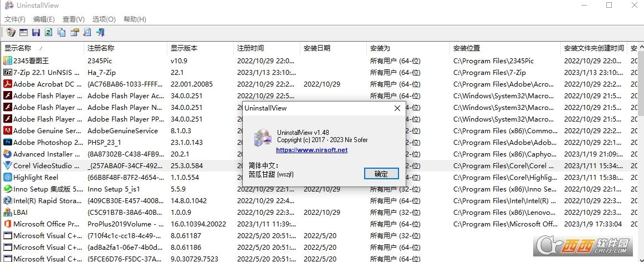The width and height of the screenshot is (644, 262).
Task: Select the 2345看图王 row icon
Action: [x=7, y=61]
